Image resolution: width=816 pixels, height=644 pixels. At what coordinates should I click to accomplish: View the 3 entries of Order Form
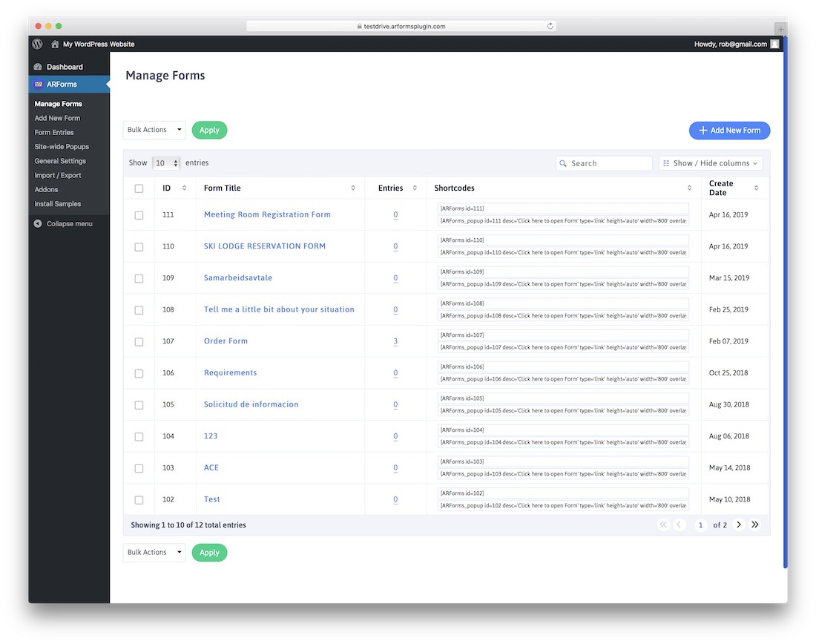click(x=395, y=341)
